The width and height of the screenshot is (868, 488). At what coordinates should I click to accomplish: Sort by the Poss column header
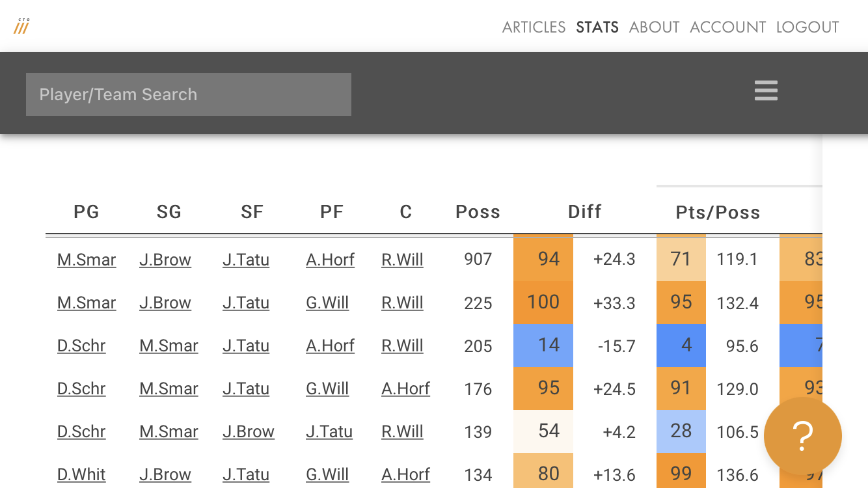click(478, 211)
